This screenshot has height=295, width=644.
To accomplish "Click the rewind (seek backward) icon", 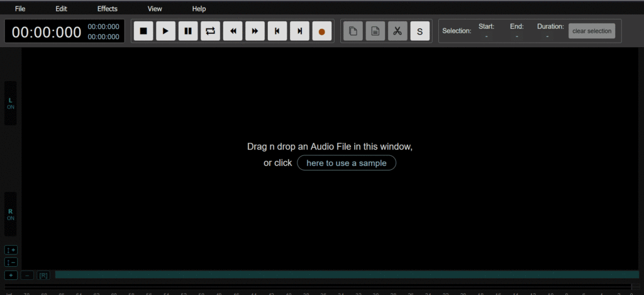I will (x=233, y=31).
